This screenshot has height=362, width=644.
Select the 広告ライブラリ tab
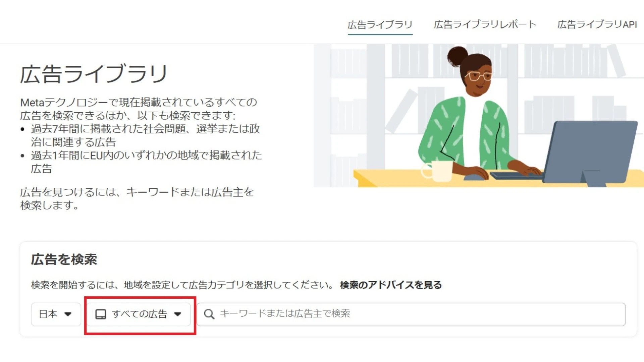tap(380, 24)
